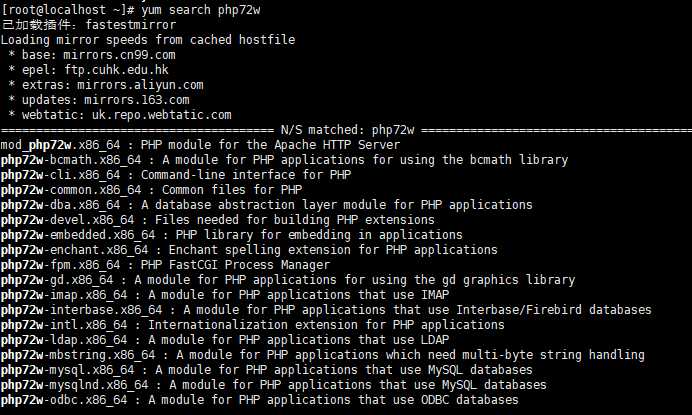Click the mod_php72w.x86_64 package name
The height and width of the screenshot is (415, 692).
click(x=60, y=145)
